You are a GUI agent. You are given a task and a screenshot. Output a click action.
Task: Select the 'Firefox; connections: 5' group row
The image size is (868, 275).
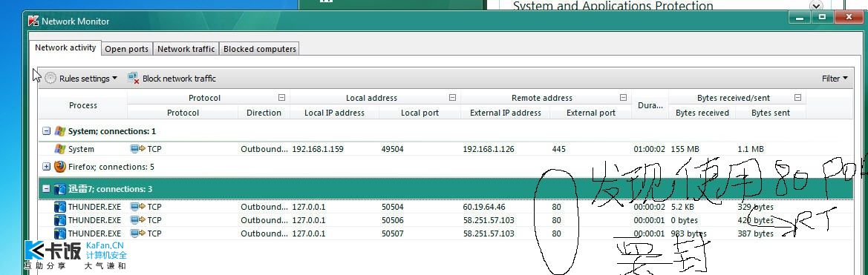pyautogui.click(x=446, y=167)
